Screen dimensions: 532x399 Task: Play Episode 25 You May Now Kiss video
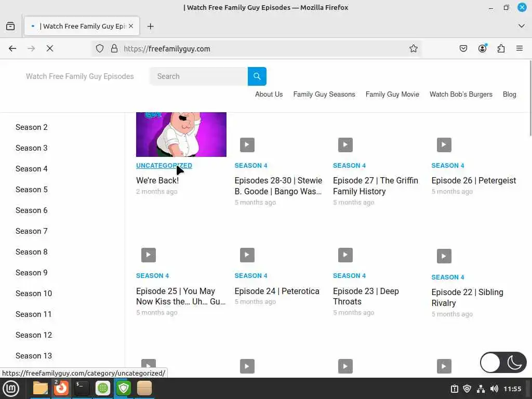pyautogui.click(x=149, y=255)
